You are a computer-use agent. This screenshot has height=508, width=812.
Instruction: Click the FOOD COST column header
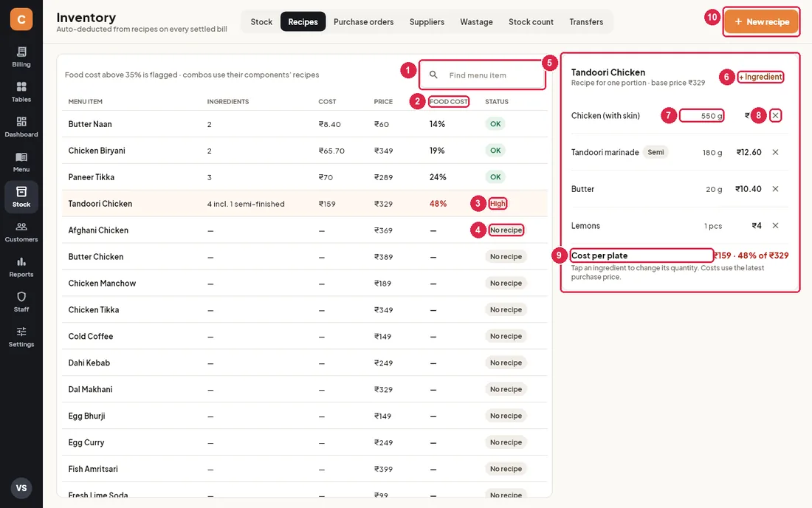pos(449,101)
